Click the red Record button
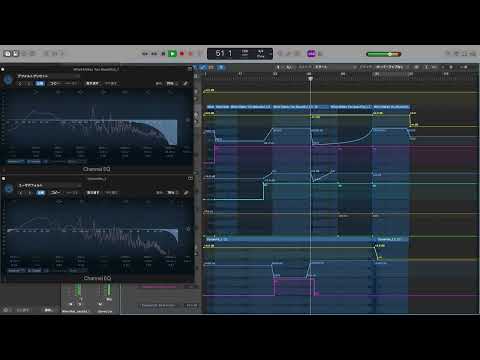Screen dimensions: 480x360 pyautogui.click(x=182, y=54)
